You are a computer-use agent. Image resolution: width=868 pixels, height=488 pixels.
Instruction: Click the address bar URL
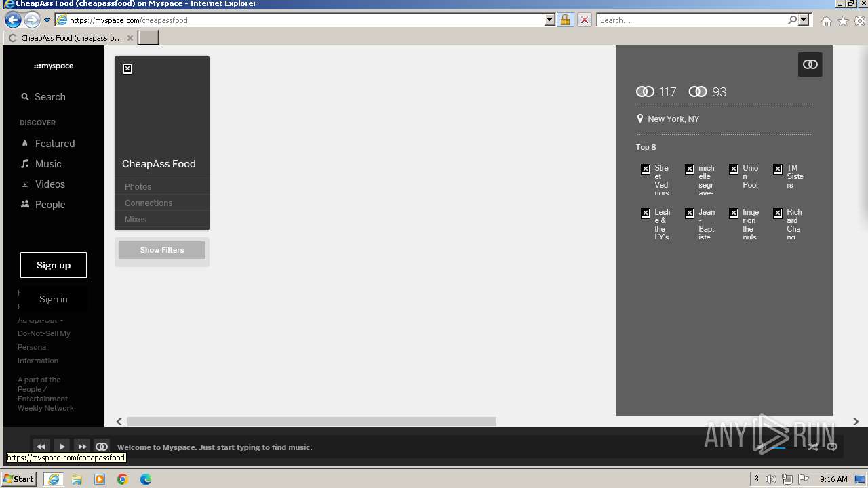click(129, 20)
